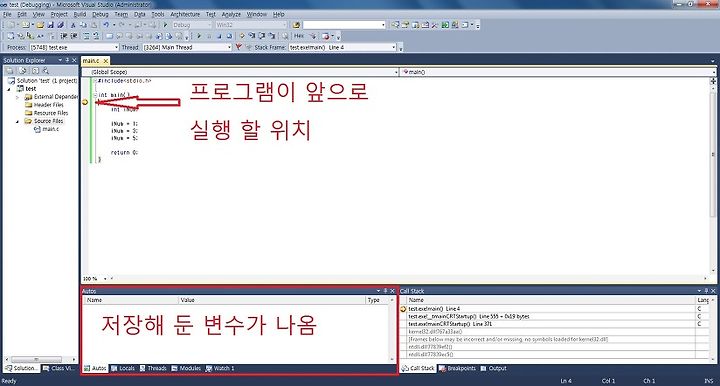Switch to the Watch 1 tab
The height and width of the screenshot is (386, 720).
[x=220, y=368]
